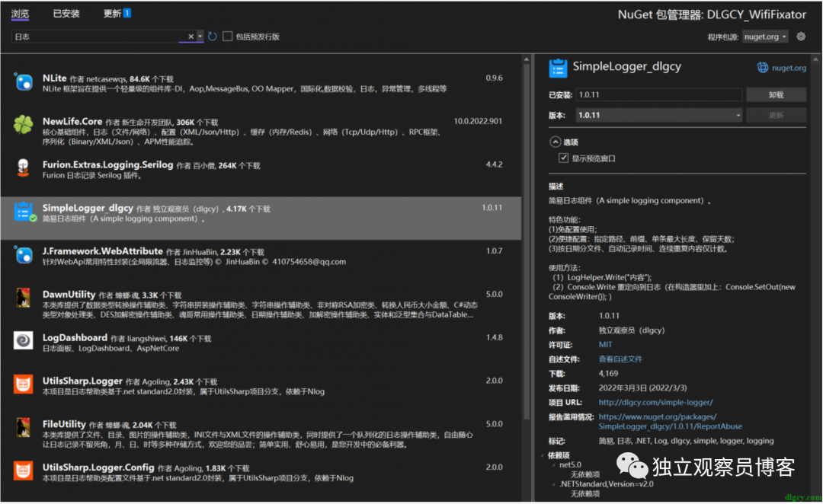823x504 pixels.
Task: Click the details panel vertical scrollbar
Action: [817, 278]
